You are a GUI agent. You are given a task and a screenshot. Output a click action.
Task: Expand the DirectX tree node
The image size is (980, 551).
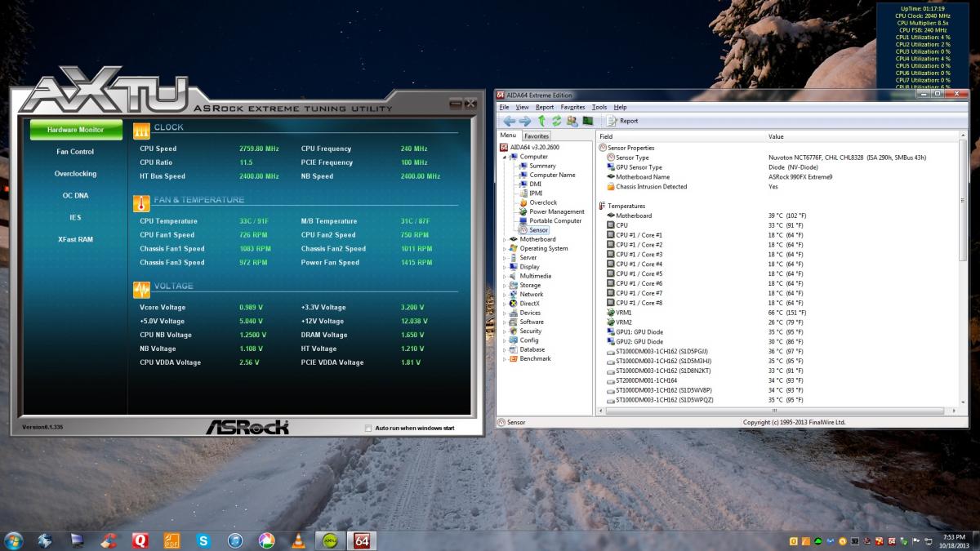(505, 304)
